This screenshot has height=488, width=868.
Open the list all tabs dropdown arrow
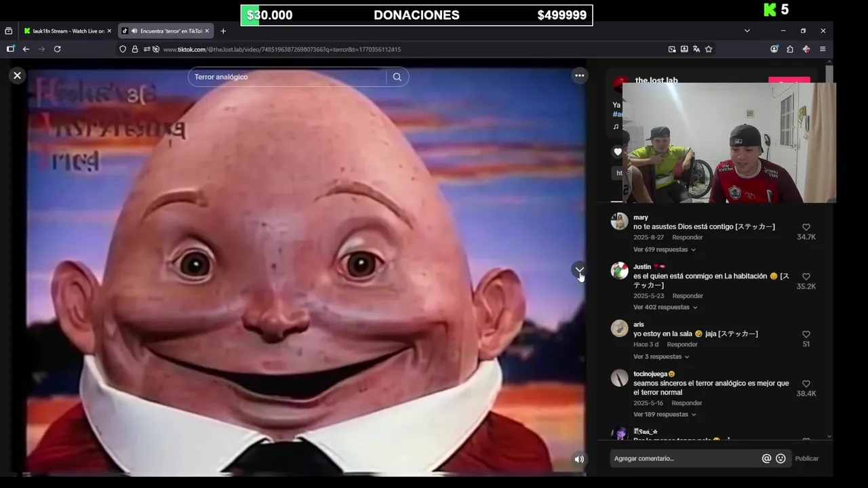click(747, 30)
